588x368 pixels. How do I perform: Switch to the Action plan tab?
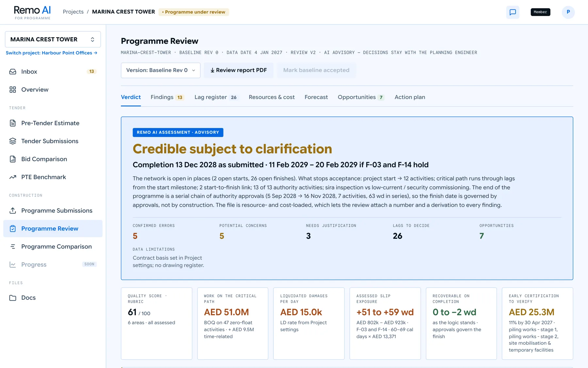coord(410,97)
